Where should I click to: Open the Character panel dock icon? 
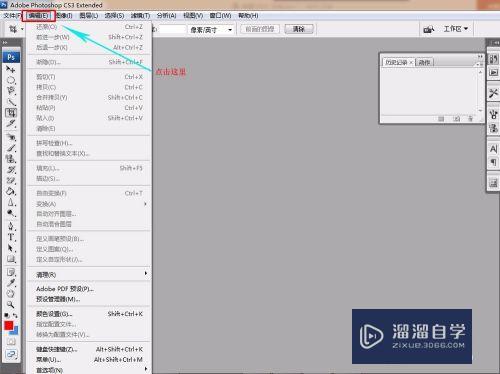pyautogui.click(x=493, y=149)
